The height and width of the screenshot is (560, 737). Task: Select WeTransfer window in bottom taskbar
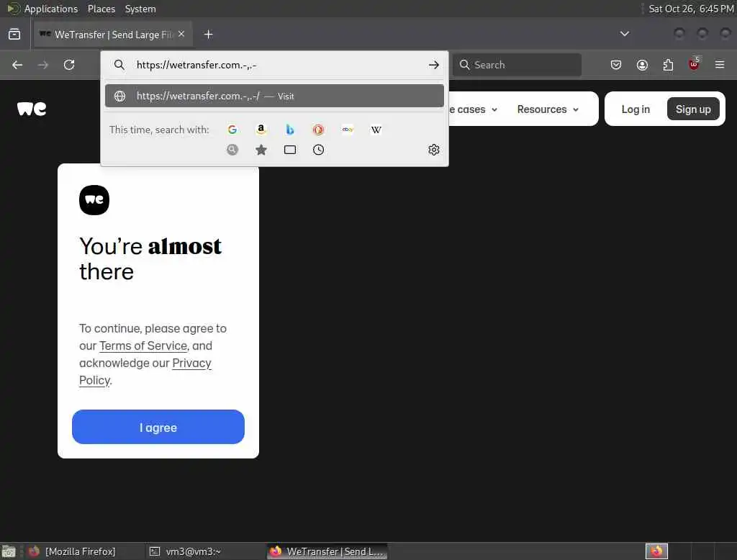[327, 551]
